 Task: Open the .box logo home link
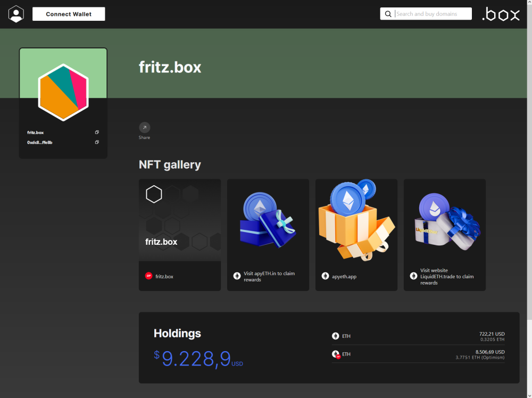[x=501, y=14]
